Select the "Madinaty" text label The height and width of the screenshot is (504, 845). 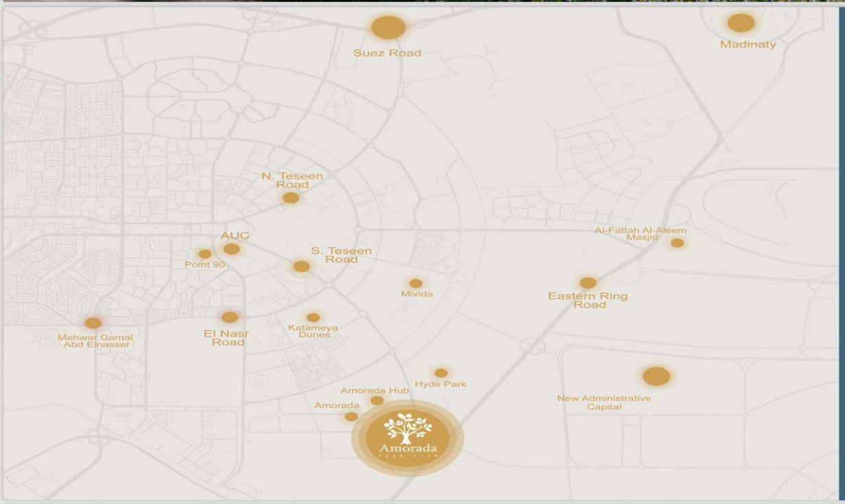click(748, 45)
